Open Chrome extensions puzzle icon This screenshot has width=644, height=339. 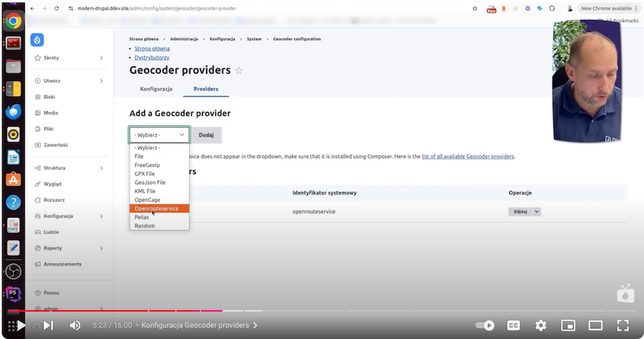[552, 8]
